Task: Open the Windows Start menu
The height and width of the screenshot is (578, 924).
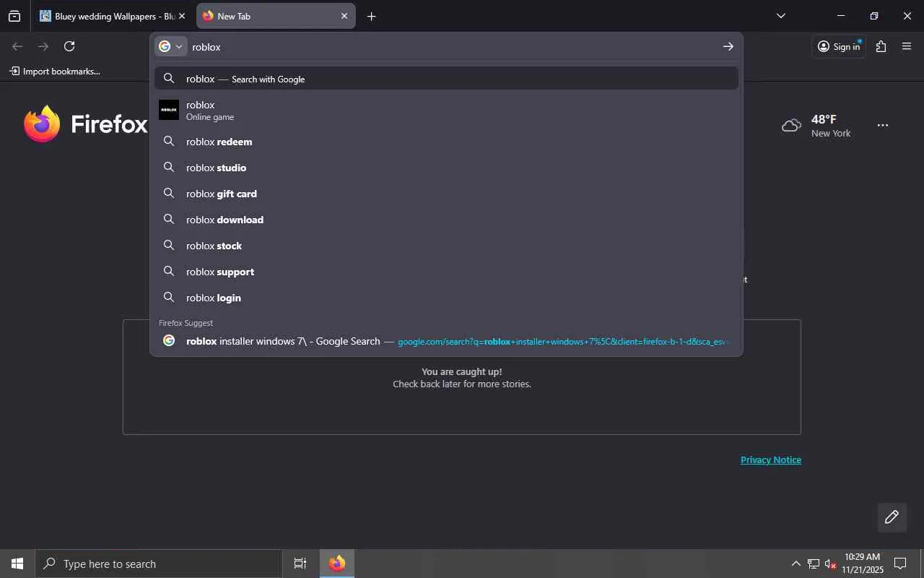Action: [x=17, y=564]
